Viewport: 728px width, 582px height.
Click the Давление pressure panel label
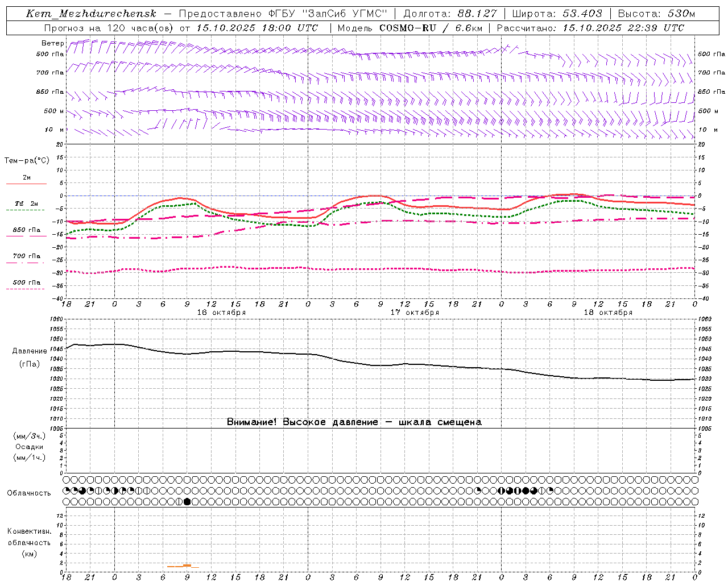30,351
